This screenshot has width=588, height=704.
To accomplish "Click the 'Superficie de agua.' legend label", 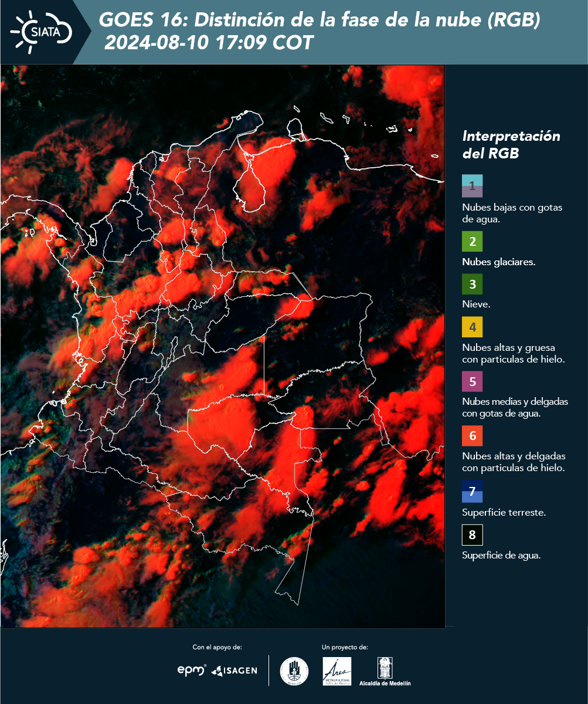I will coord(501,556).
